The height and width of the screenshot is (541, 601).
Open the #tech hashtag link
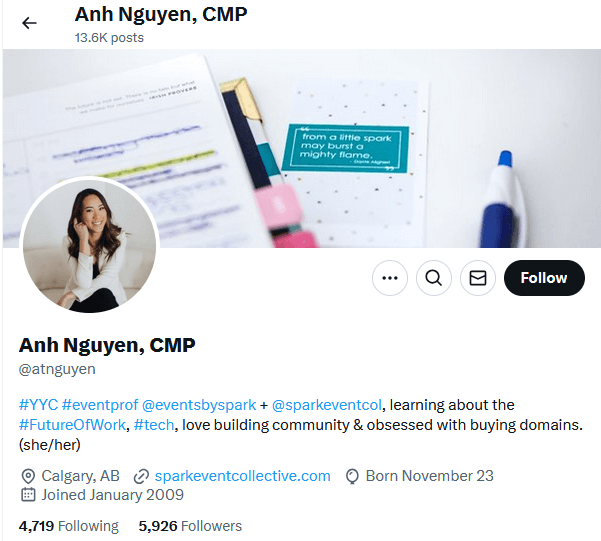coord(154,425)
